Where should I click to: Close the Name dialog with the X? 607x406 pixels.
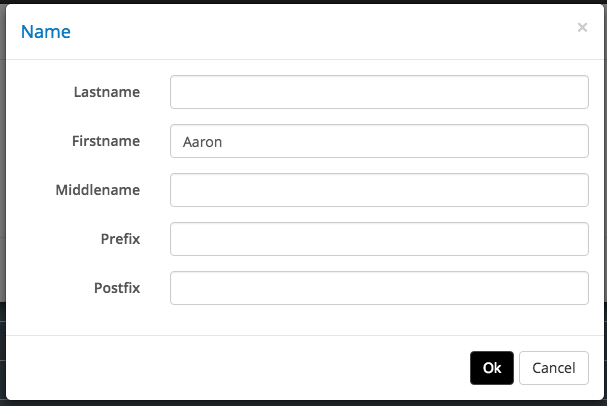(582, 28)
